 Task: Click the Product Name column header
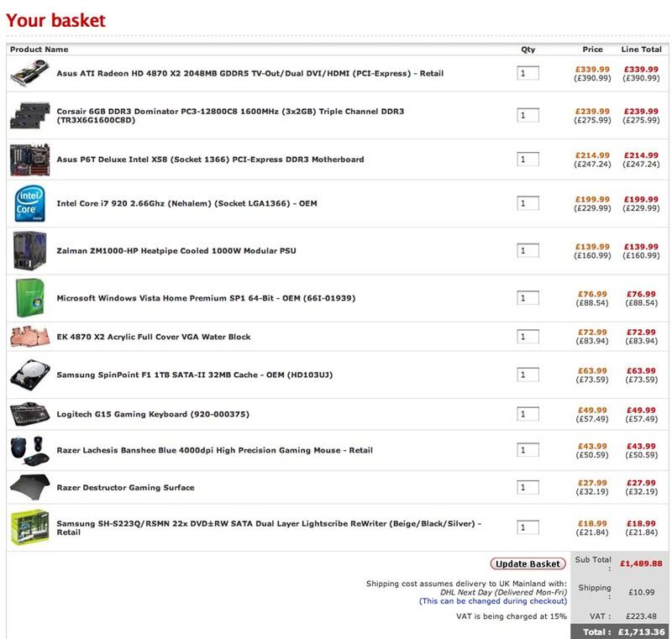[39, 50]
